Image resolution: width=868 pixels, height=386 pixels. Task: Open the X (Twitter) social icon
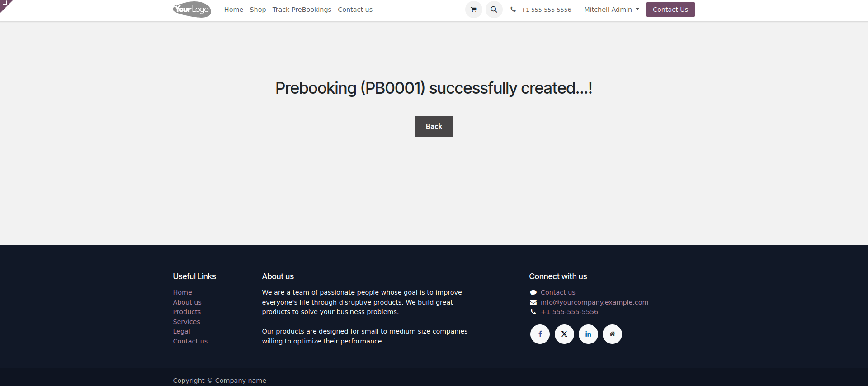point(564,334)
